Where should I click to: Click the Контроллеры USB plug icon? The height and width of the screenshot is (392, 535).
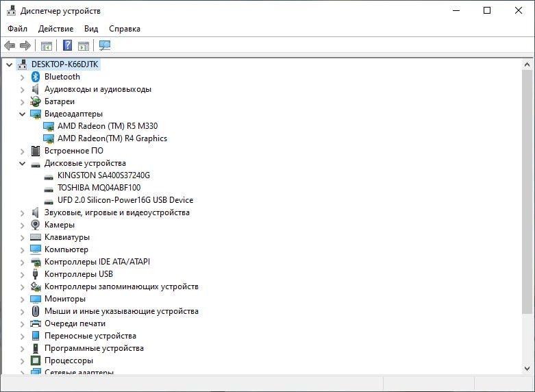point(35,274)
